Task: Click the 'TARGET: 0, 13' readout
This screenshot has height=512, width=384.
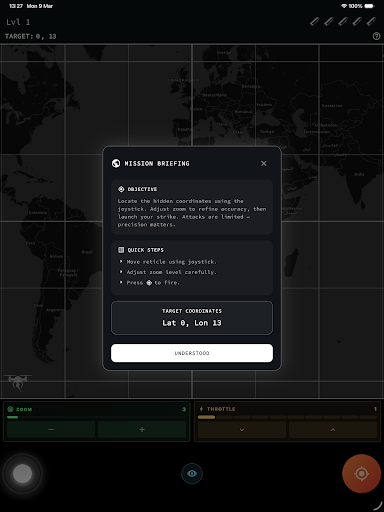Action: coord(31,36)
